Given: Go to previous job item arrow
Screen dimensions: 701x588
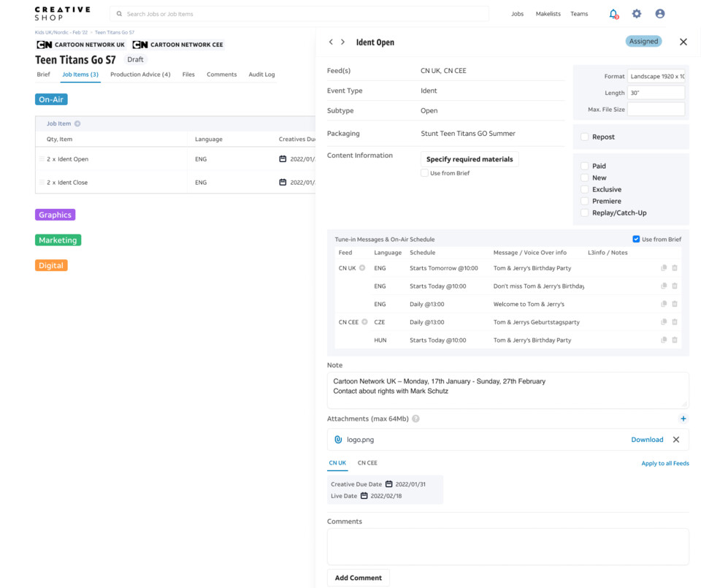Looking at the screenshot, I should (331, 42).
